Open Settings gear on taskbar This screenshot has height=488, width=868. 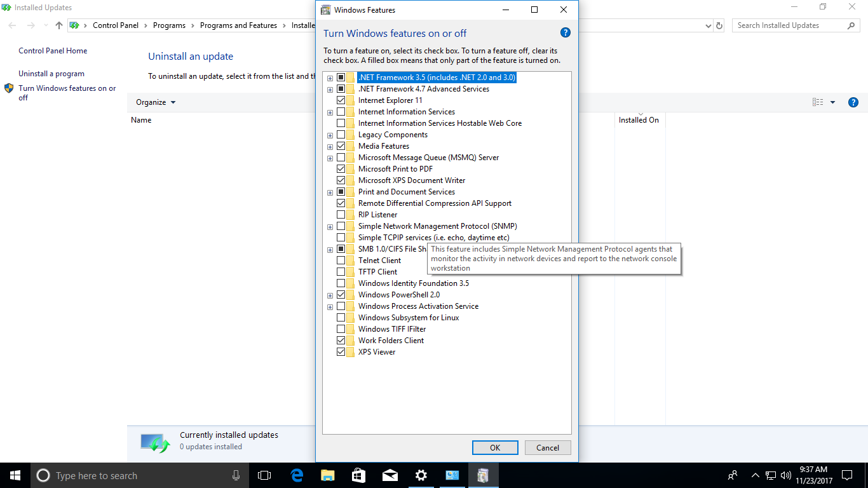tap(421, 475)
